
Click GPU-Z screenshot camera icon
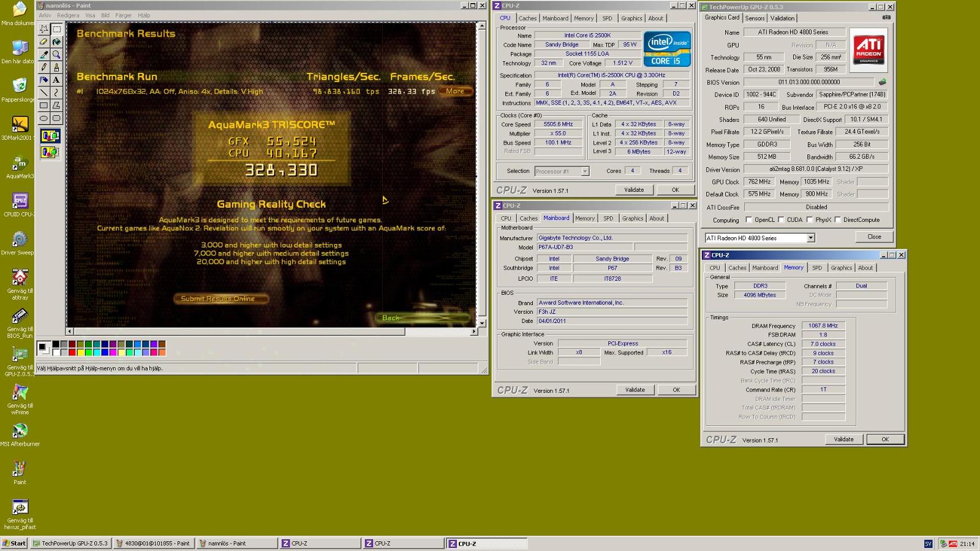[886, 18]
